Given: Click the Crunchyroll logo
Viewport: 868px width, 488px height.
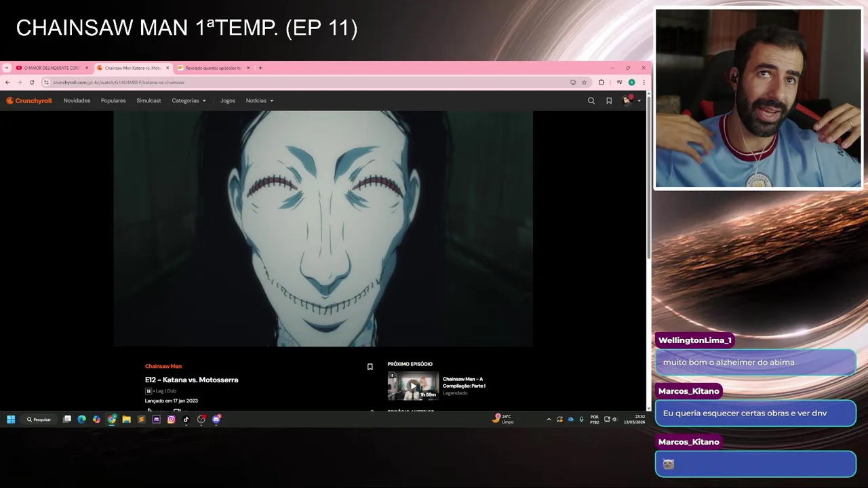Looking at the screenshot, I should click(29, 101).
